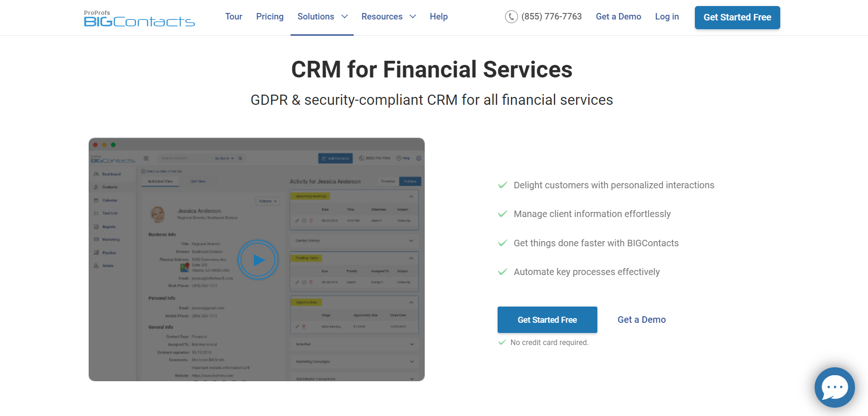
Task: Click the ProProfs BIGContacts logo
Action: tap(139, 19)
